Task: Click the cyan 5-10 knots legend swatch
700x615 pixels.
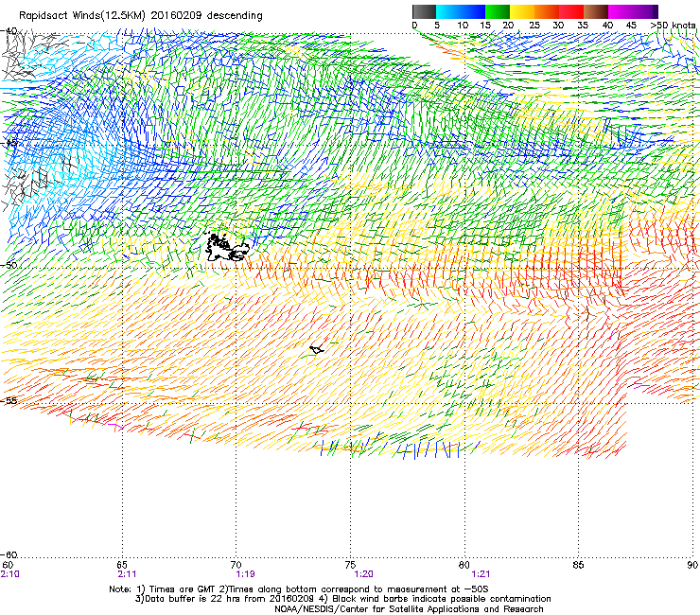Action: pyautogui.click(x=448, y=11)
